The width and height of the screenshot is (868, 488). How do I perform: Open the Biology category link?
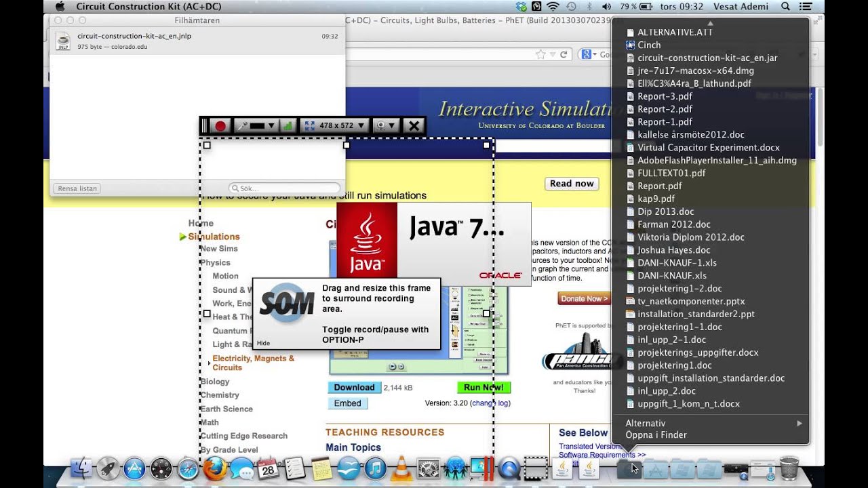pos(215,382)
